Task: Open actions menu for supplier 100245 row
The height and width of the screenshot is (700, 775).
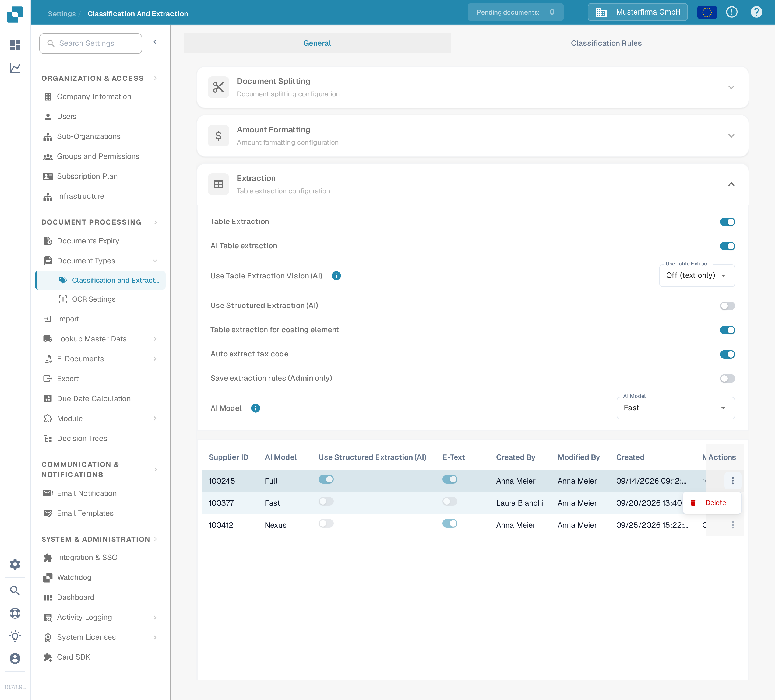Action: [x=733, y=481]
